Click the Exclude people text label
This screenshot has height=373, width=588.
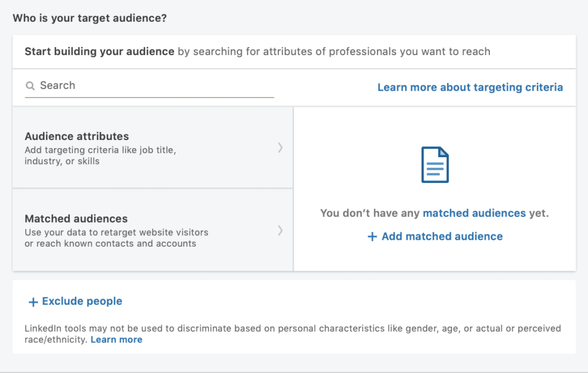[x=82, y=301]
